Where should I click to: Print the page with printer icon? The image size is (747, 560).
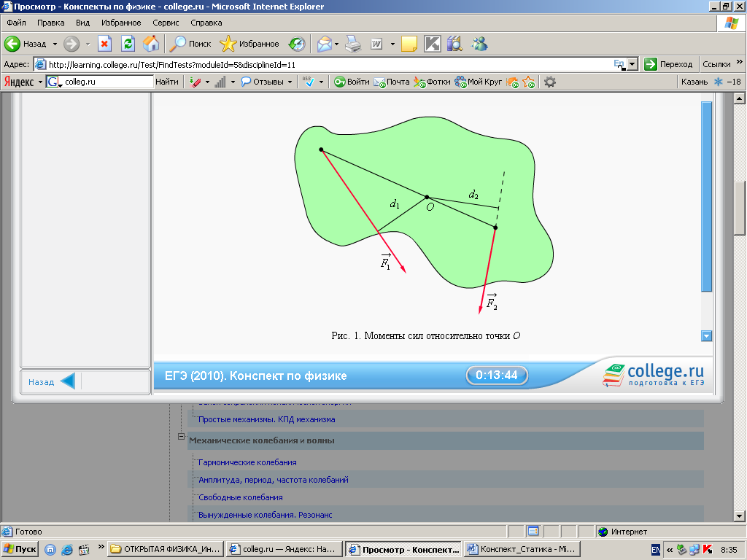353,44
